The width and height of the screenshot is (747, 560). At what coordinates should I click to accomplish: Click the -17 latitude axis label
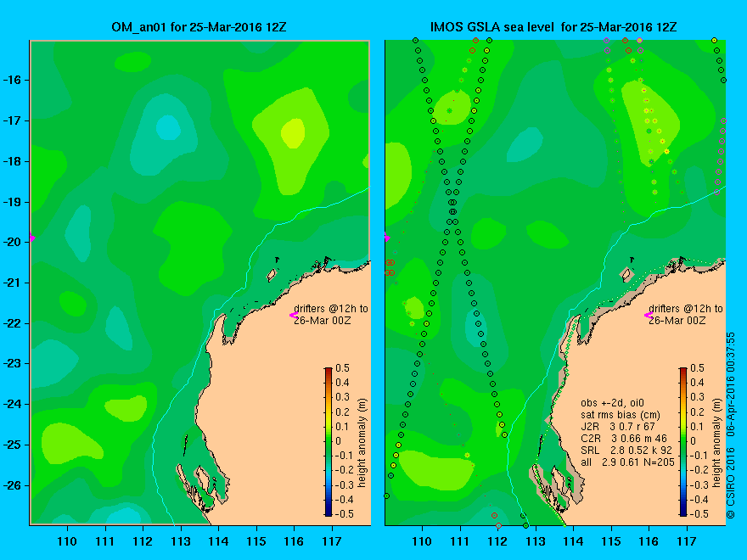coord(13,121)
